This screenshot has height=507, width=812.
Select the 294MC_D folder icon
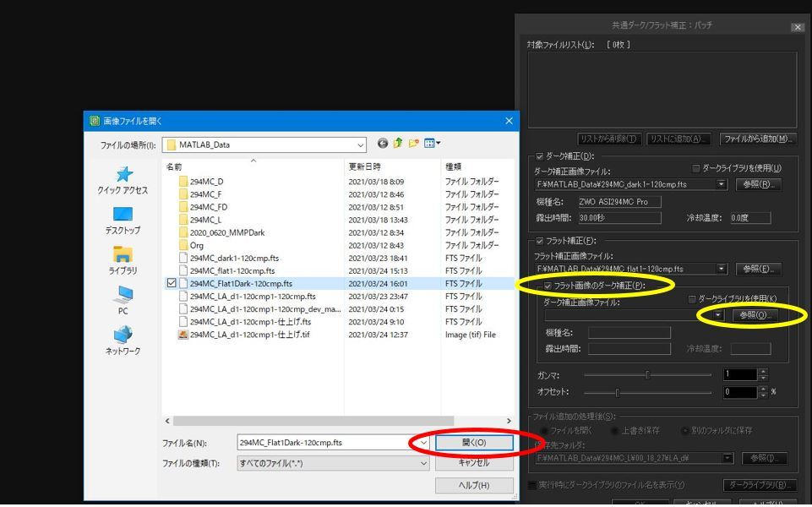(x=183, y=182)
